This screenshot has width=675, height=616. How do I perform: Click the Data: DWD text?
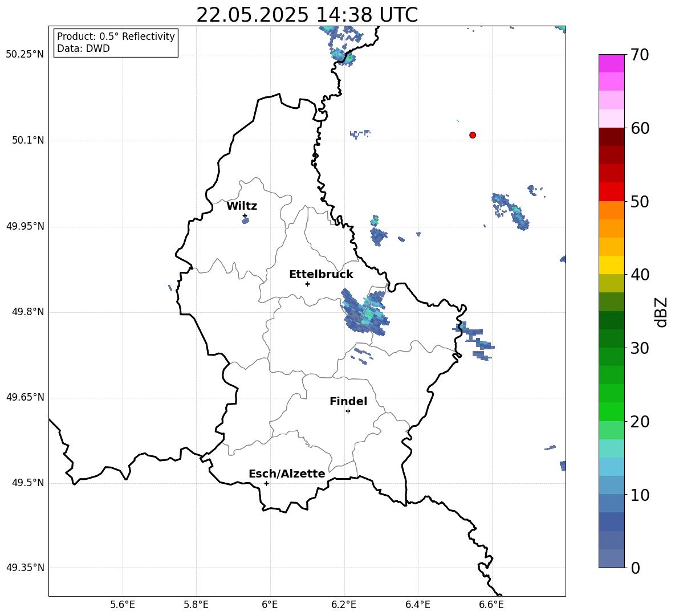coord(83,48)
